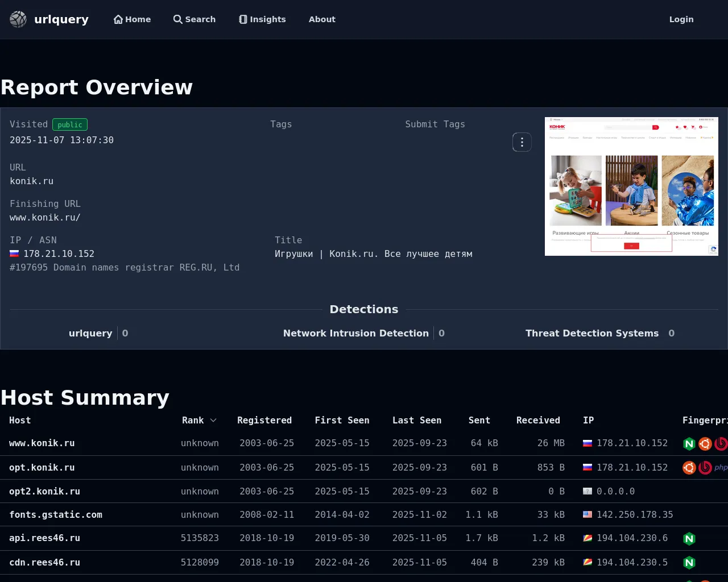Click the unknown flag in opt2.konik.ru row
The image size is (728, 582).
coord(588,491)
